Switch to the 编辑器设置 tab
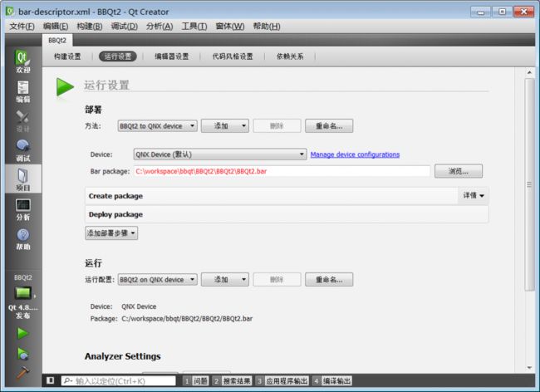Viewport: 540px width, 392px height. [x=171, y=56]
